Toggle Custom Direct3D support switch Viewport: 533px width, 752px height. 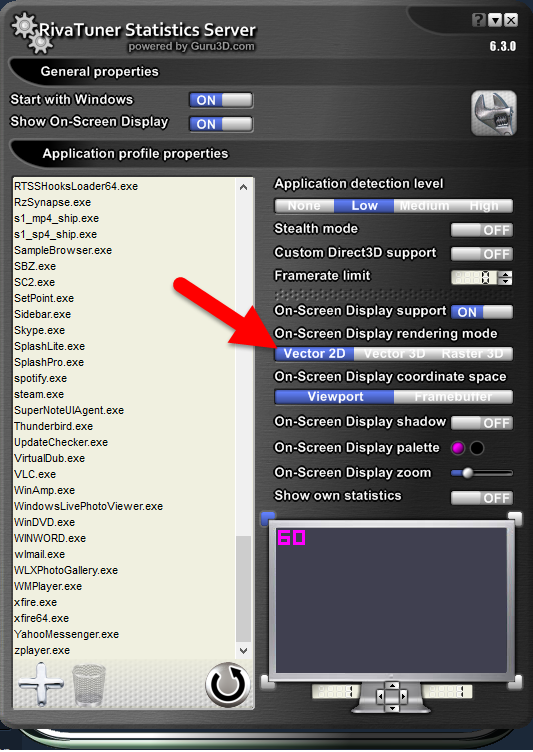coord(482,254)
